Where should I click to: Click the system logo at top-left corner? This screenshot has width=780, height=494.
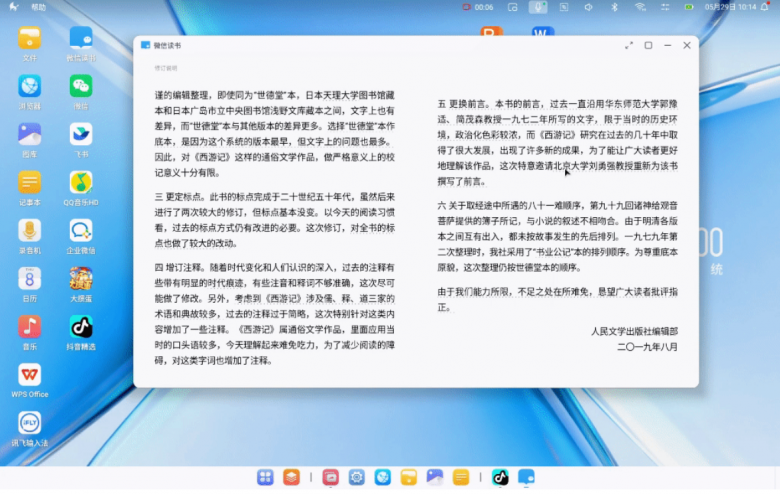click(13, 7)
